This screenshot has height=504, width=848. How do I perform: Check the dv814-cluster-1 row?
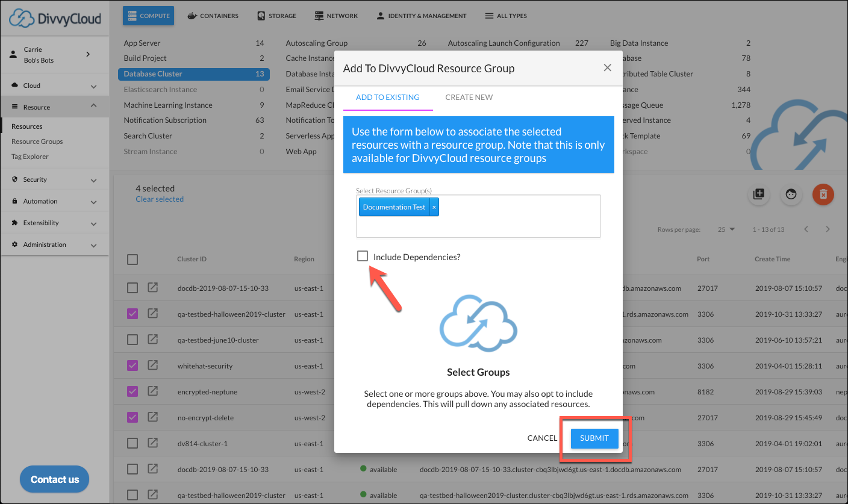(x=132, y=443)
